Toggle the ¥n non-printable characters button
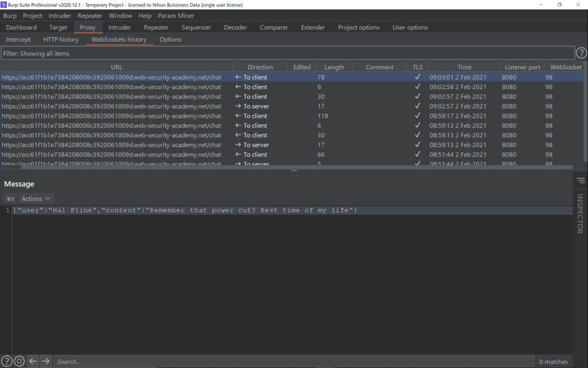This screenshot has width=588, height=368. tap(10, 199)
